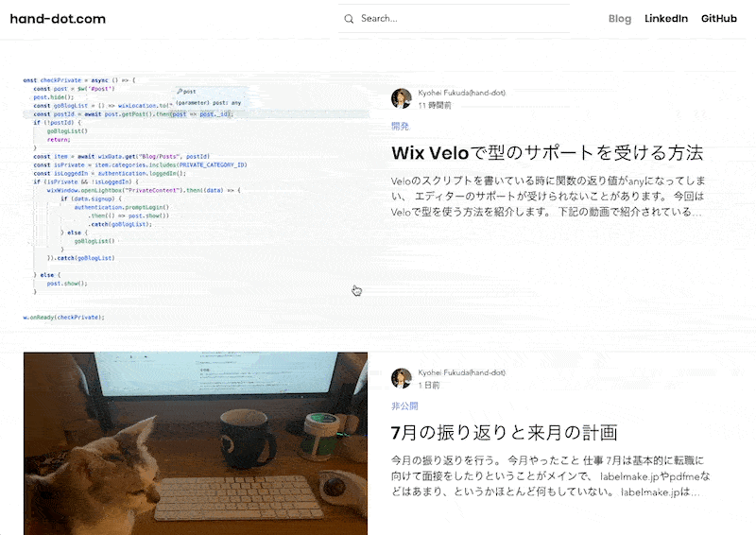Open the 開発 category link
This screenshot has height=535, width=756.
(x=400, y=127)
